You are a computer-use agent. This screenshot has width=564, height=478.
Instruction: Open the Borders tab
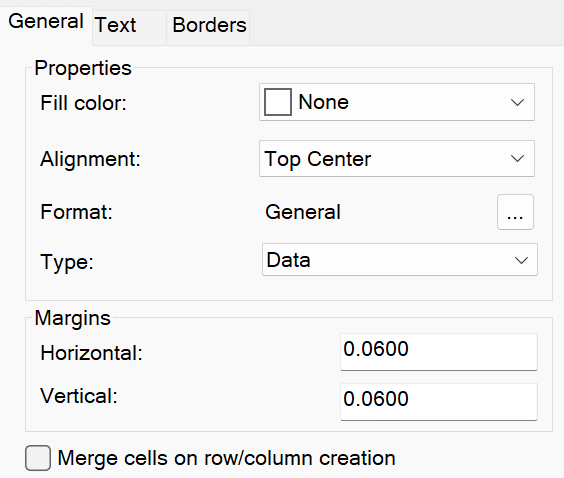[208, 27]
